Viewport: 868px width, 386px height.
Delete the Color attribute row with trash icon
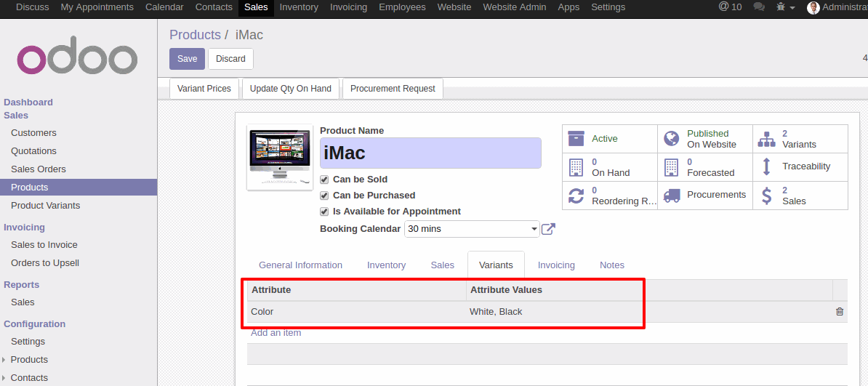click(840, 312)
